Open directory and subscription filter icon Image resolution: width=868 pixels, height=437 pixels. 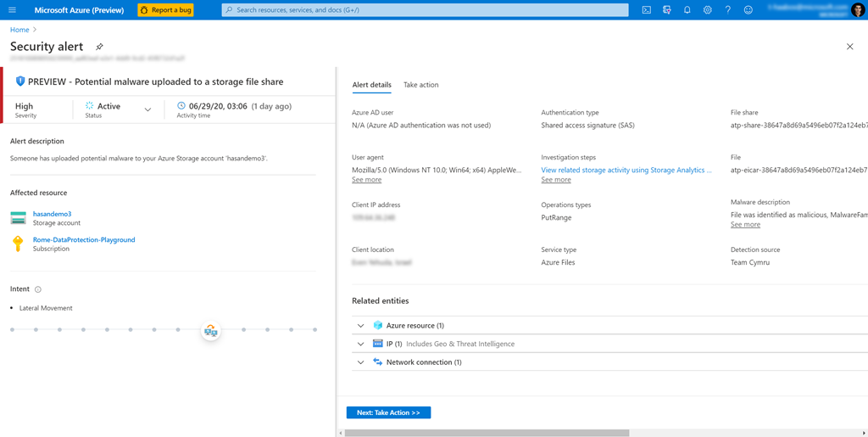point(667,10)
